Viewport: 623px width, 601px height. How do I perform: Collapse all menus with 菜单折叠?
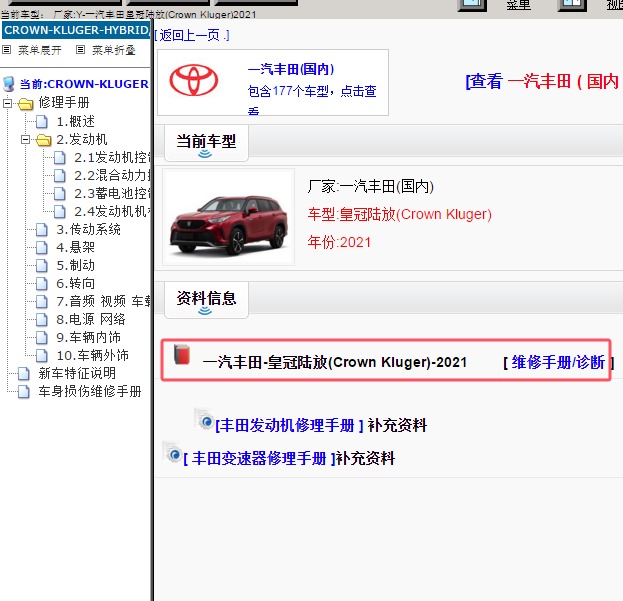(x=114, y=50)
